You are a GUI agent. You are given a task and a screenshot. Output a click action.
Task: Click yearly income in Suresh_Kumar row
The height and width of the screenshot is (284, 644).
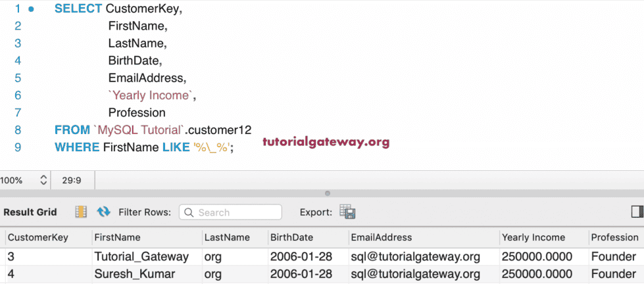[544, 274]
